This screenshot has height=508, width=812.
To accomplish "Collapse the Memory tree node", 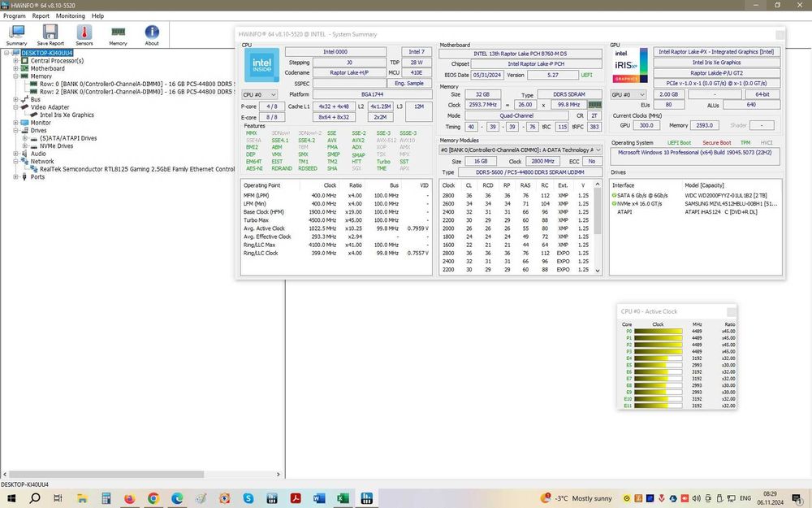I will point(15,76).
